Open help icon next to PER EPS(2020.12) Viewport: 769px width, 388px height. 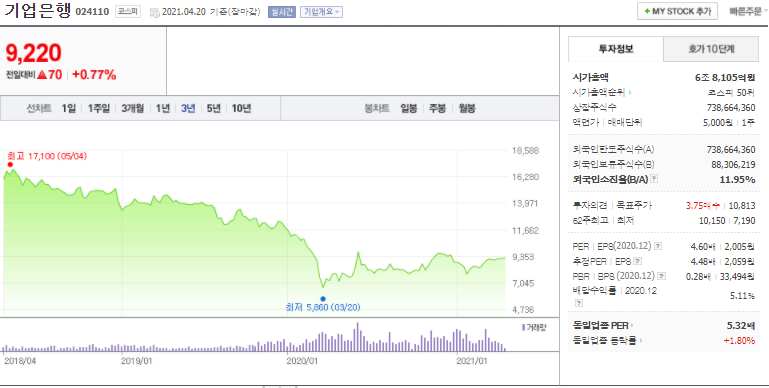coord(658,246)
